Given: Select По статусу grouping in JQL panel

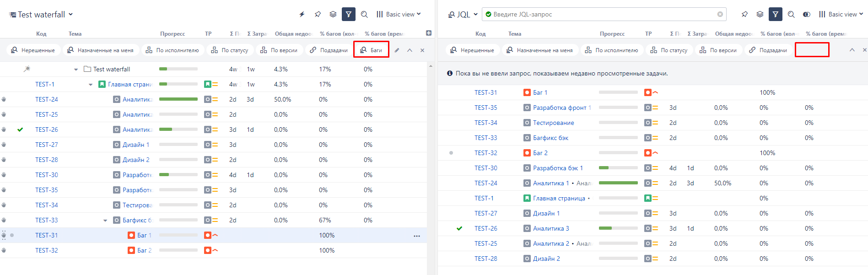Looking at the screenshot, I should click(x=669, y=50).
